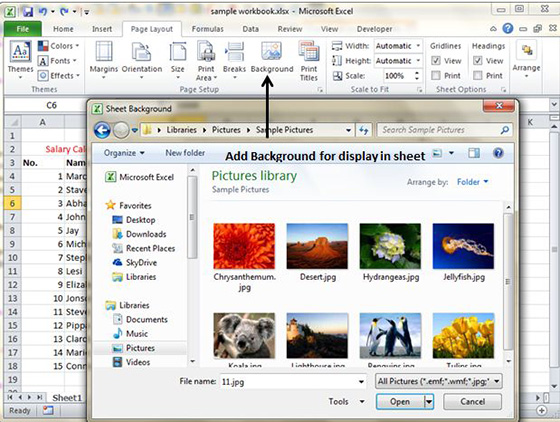The image size is (560, 422).
Task: Click the macro record icon in status bar
Action: tap(48, 411)
